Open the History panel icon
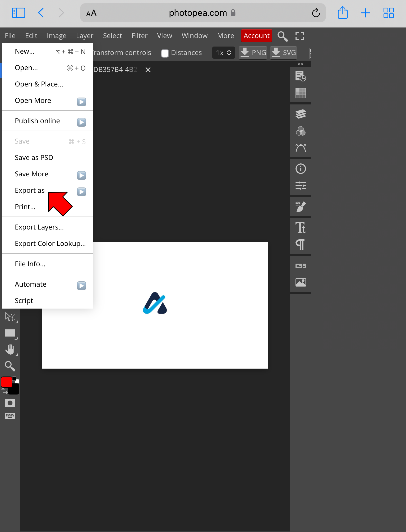Image resolution: width=406 pixels, height=532 pixels. (x=301, y=76)
